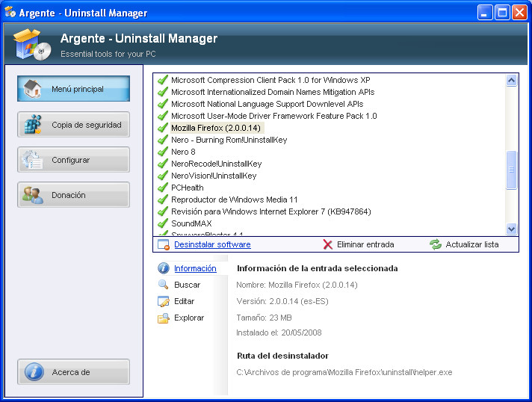Screen dimensions: 532x402
Task: Click checkmark beside NeroVision!UninstallKey
Action: point(163,176)
